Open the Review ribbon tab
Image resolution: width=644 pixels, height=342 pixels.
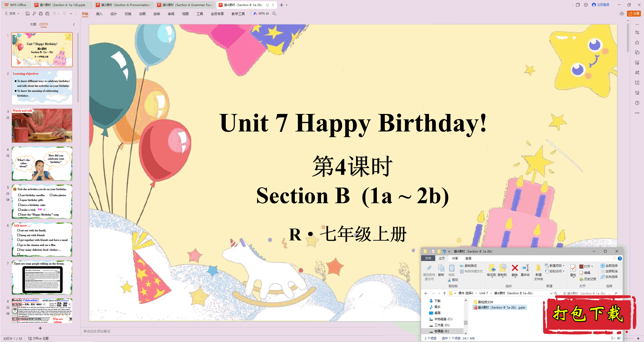tap(171, 14)
